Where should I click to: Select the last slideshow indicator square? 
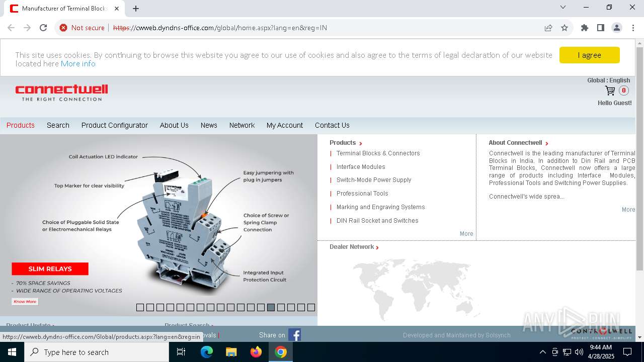tap(311, 307)
